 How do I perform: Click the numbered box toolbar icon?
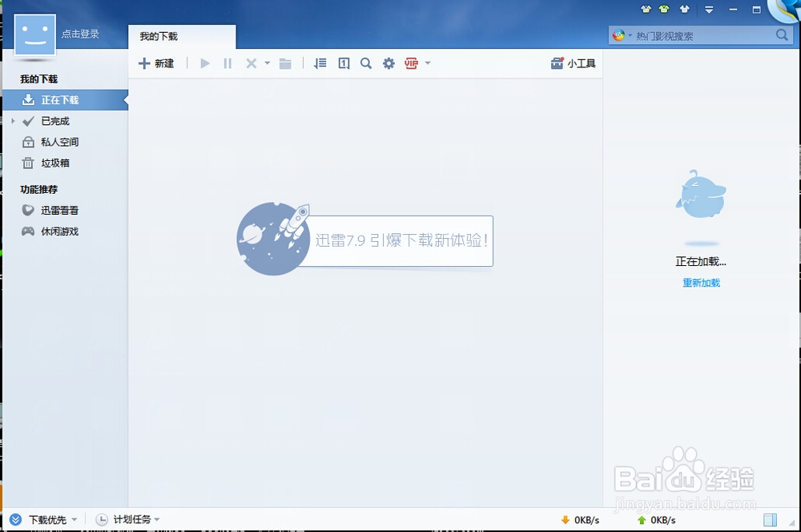coord(344,63)
